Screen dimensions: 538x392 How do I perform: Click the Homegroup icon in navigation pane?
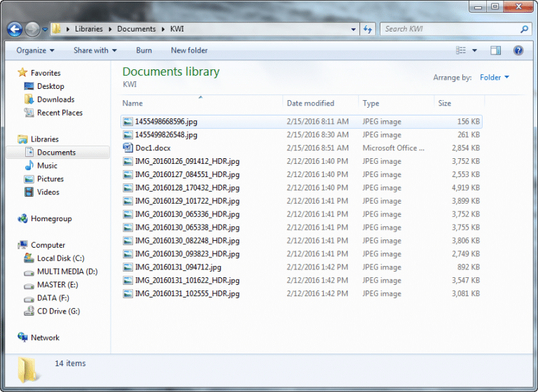pos(23,219)
